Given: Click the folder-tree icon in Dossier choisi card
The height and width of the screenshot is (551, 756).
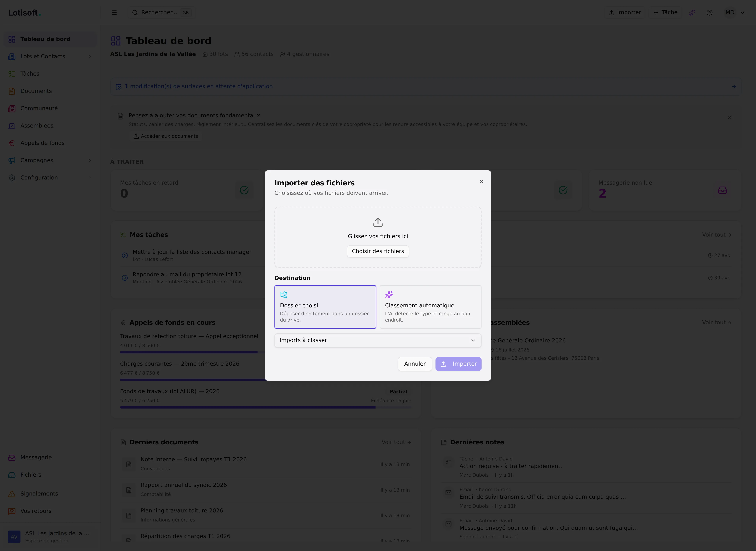Looking at the screenshot, I should tap(284, 295).
